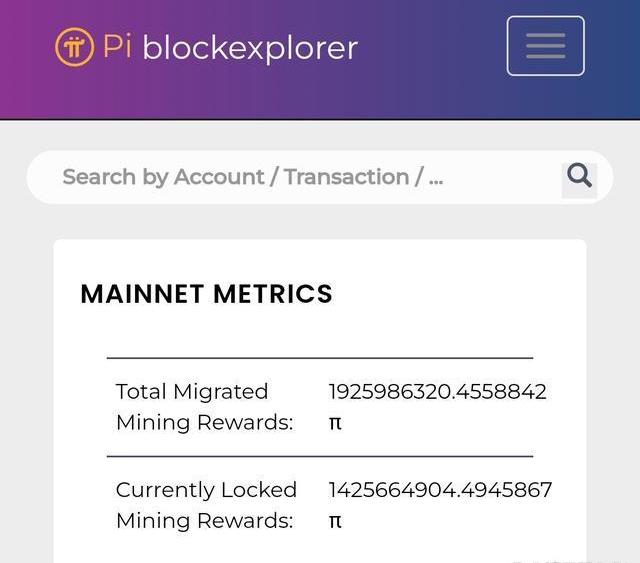The height and width of the screenshot is (563, 640).
Task: Click the value 1425664904.4945867
Action: pyautogui.click(x=440, y=490)
